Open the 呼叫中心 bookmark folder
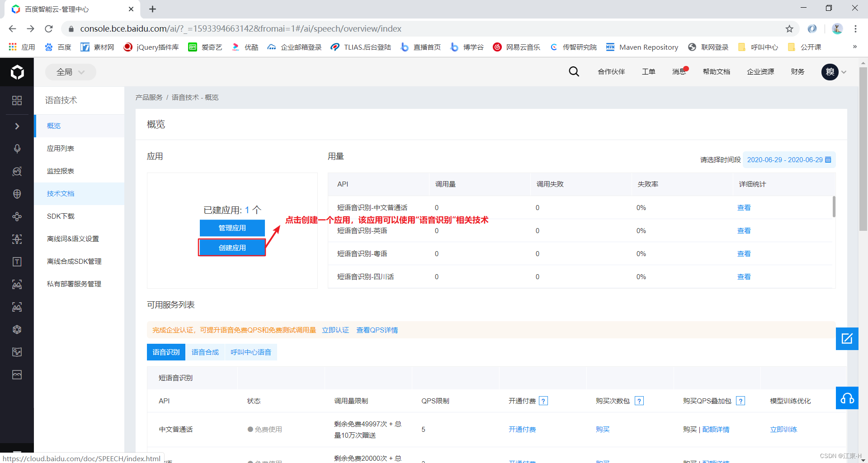Screen dimensions: 868x463 coord(758,47)
